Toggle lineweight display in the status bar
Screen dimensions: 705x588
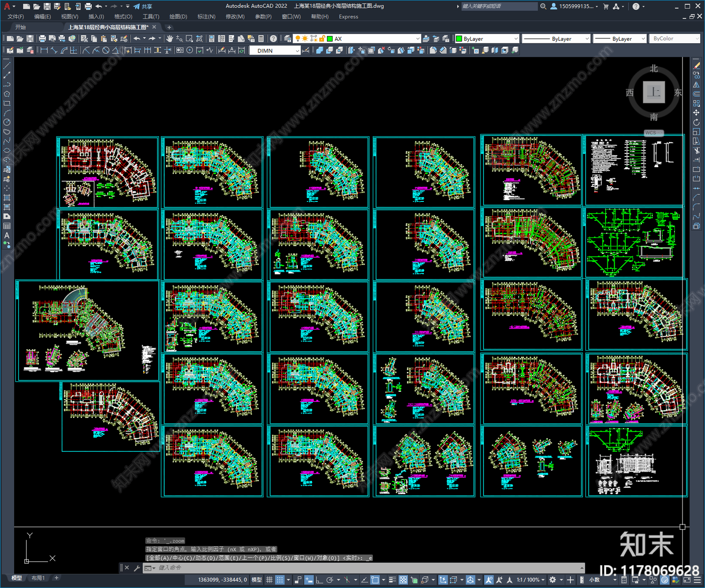(392, 580)
